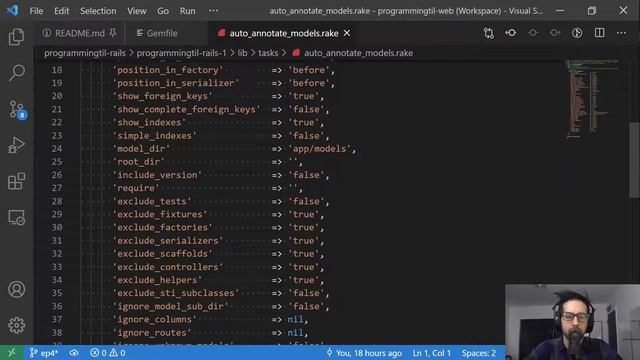Click the last greyed circle icon before the timeline icon
The width and height of the screenshot is (640, 360).
pos(555,33)
